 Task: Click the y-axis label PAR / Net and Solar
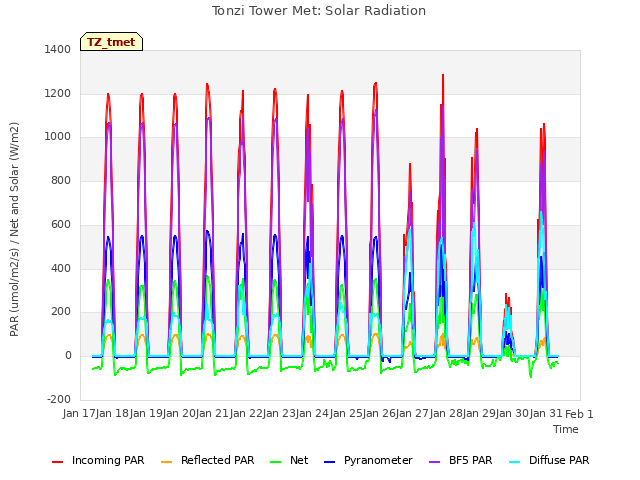click(14, 229)
